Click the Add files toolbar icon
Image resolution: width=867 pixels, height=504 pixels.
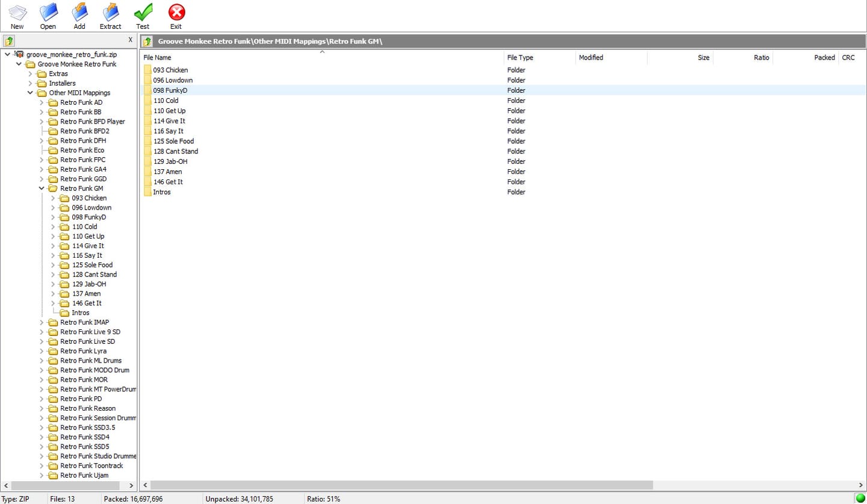point(79,12)
